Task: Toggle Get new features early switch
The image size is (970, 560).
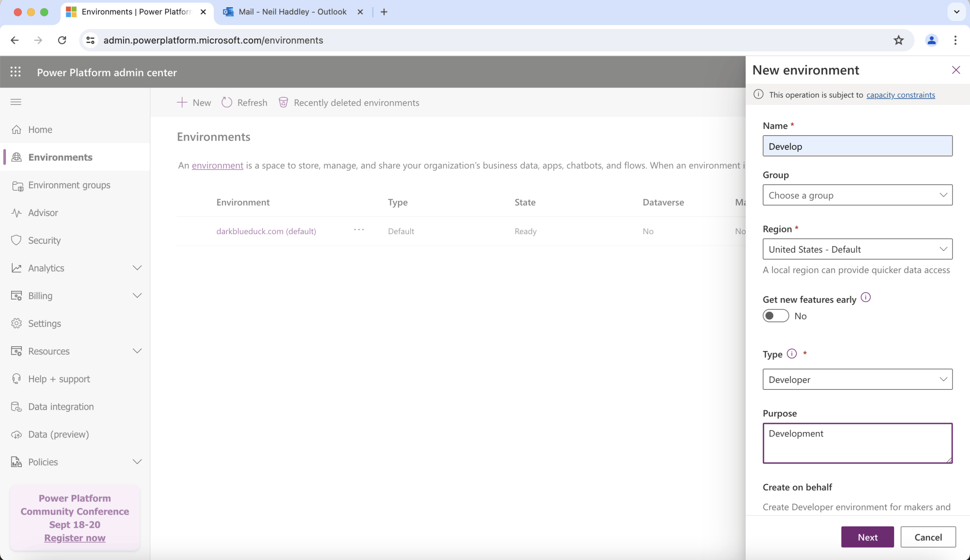Action: [776, 316]
